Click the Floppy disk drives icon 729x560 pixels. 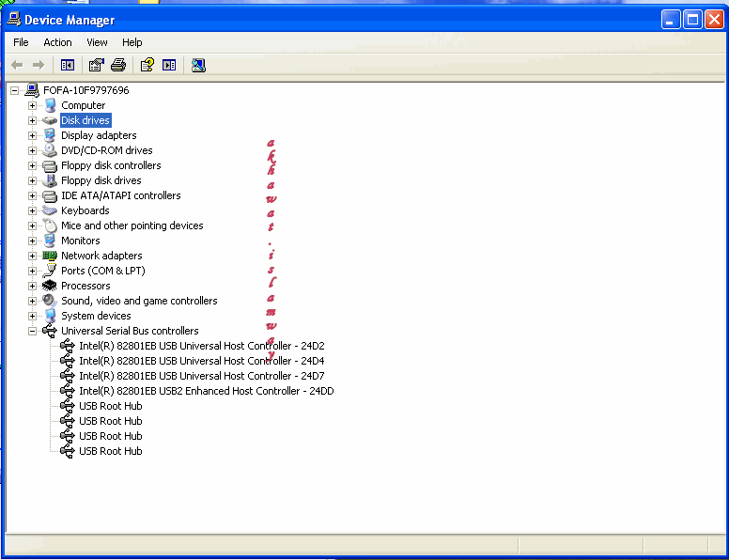click(x=50, y=180)
